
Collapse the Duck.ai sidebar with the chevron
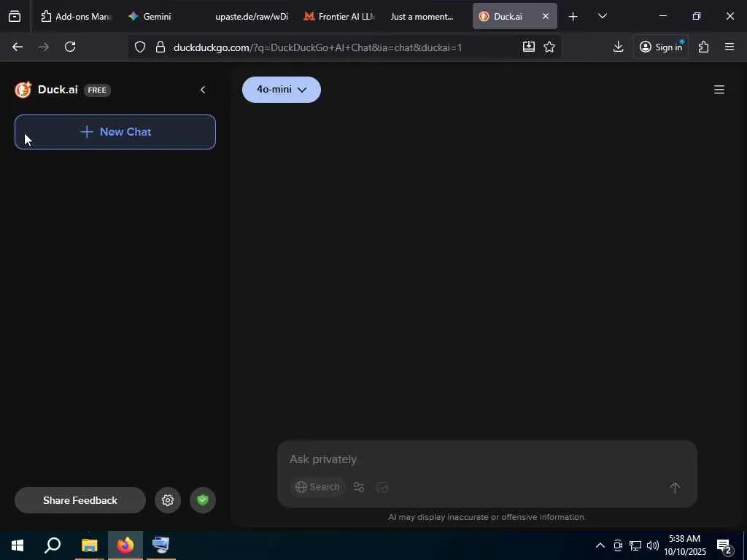[x=203, y=90]
